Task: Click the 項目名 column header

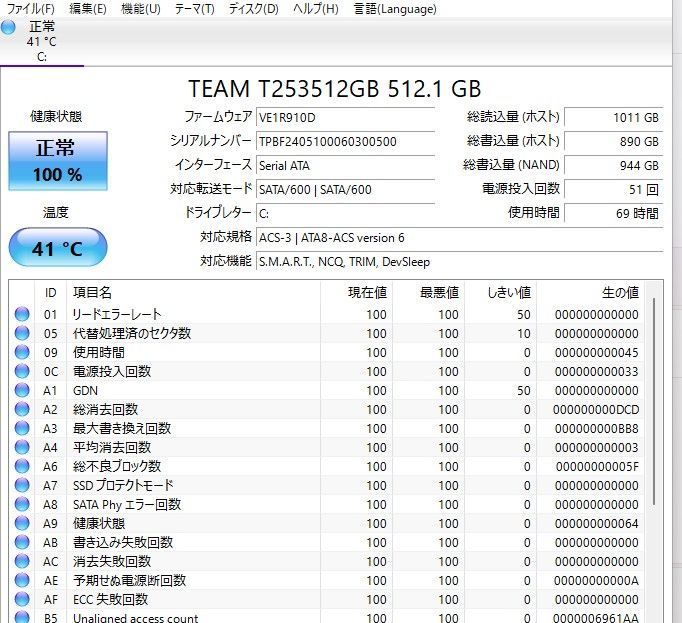Action: tap(194, 293)
